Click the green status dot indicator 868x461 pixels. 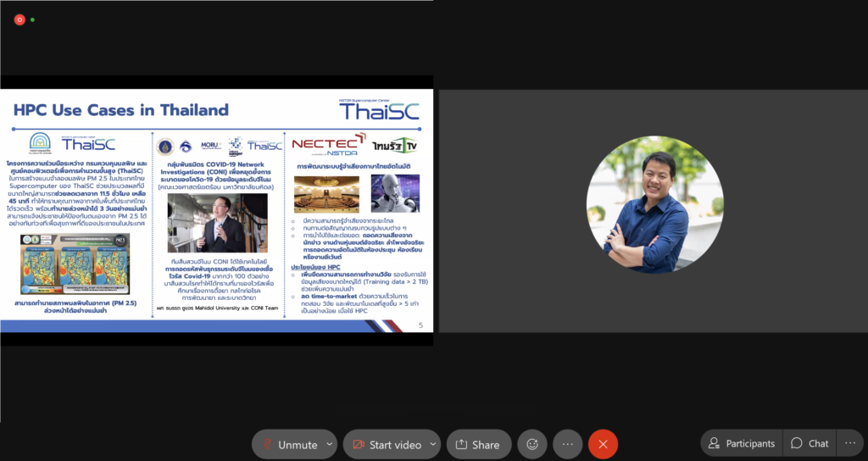coord(33,20)
